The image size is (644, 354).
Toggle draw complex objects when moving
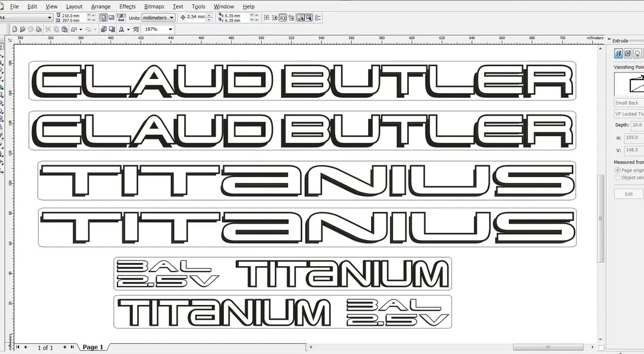pos(300,18)
